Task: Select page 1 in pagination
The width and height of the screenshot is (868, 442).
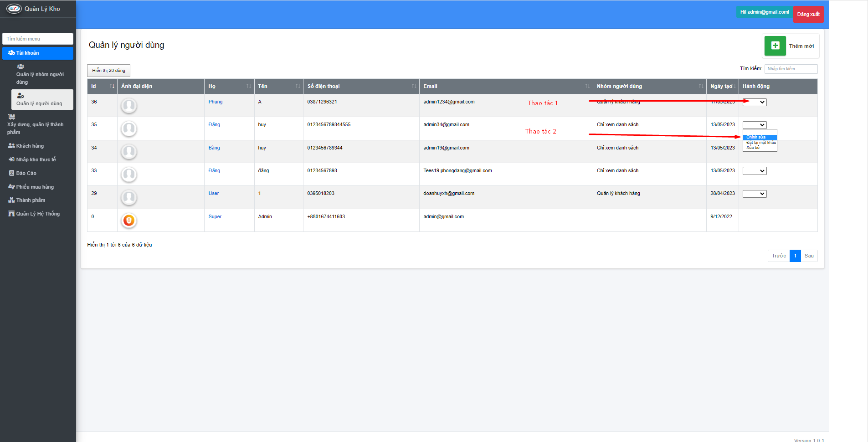Action: (795, 256)
